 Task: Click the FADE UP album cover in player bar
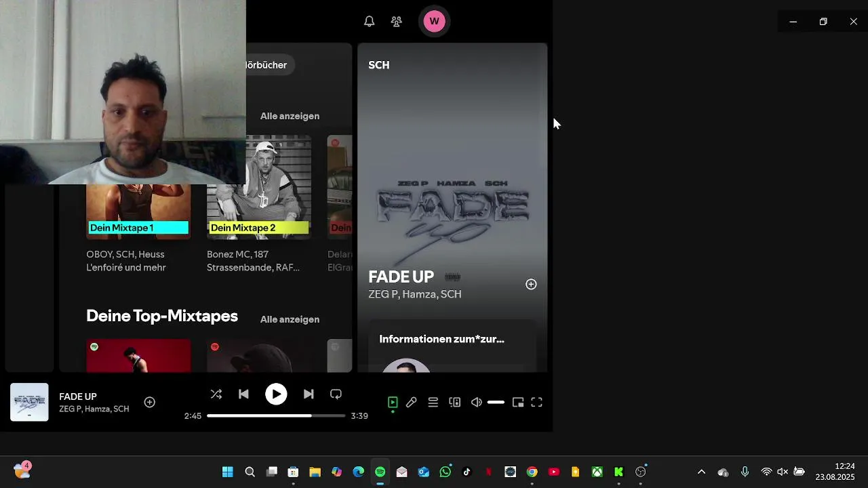pyautogui.click(x=29, y=402)
